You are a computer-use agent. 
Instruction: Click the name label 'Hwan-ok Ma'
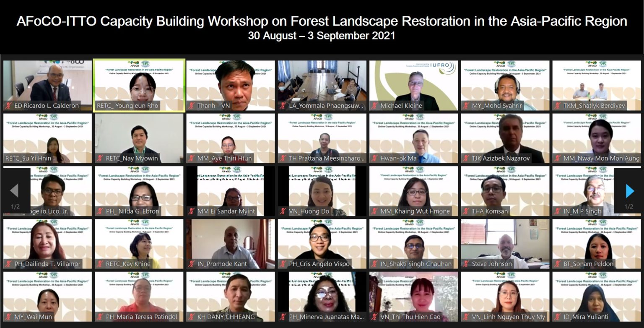398,159
